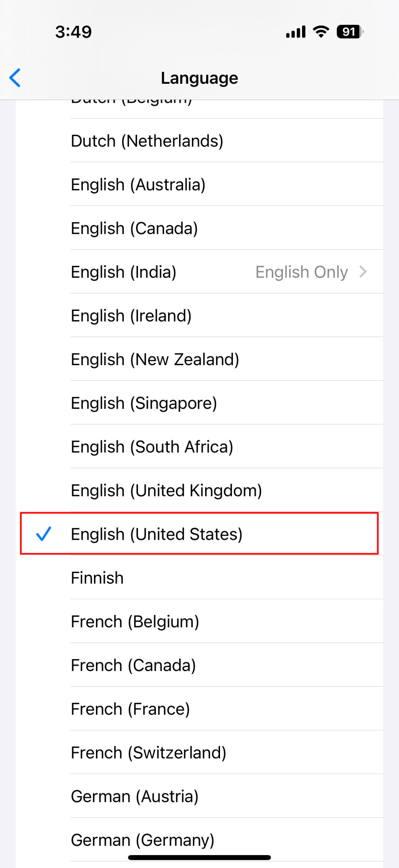
Task: Choose English (United Kingdom) language
Action: click(166, 490)
